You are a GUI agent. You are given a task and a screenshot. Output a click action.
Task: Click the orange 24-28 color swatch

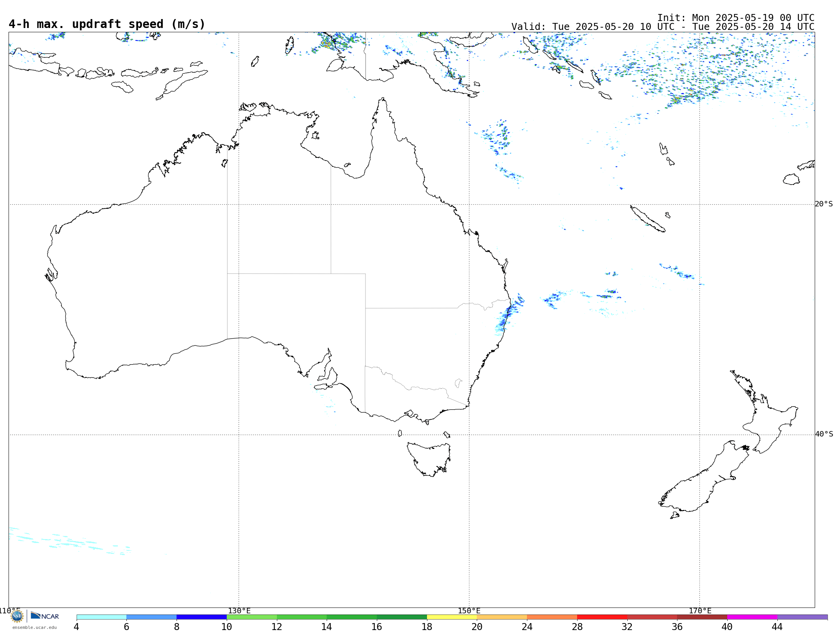tap(552, 617)
